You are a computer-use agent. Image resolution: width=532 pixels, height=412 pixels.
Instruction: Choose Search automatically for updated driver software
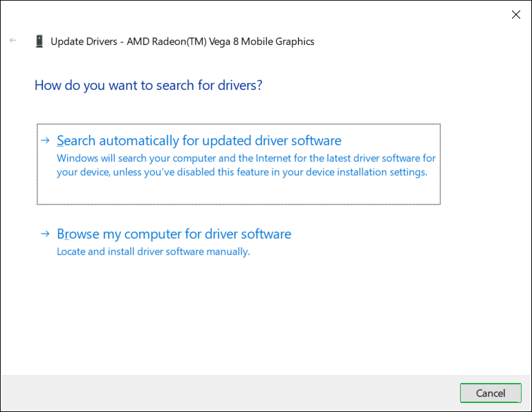(x=239, y=164)
